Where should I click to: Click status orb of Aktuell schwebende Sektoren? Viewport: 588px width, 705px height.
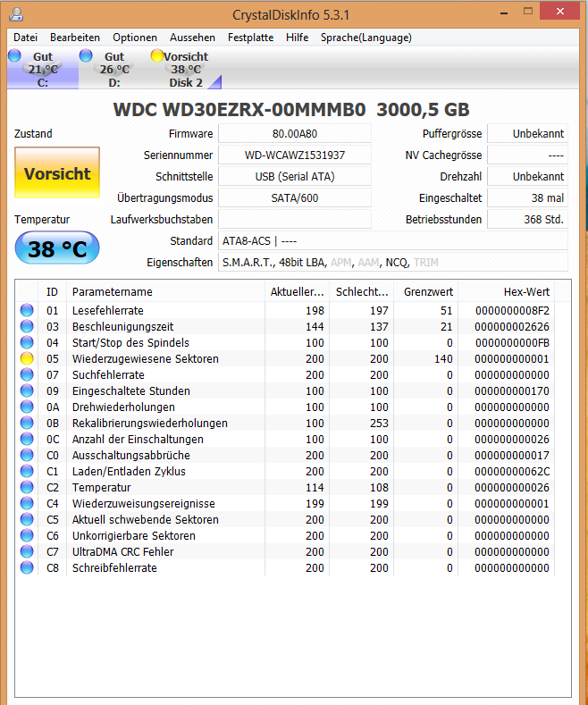27,519
